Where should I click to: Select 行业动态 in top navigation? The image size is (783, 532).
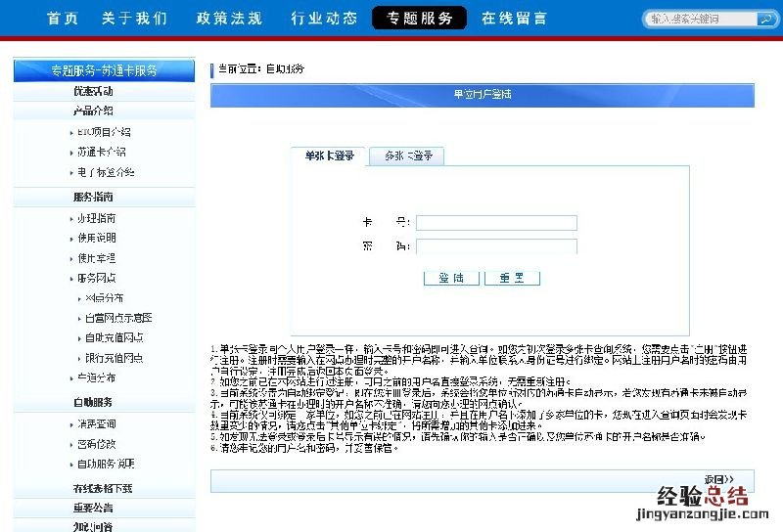click(324, 19)
